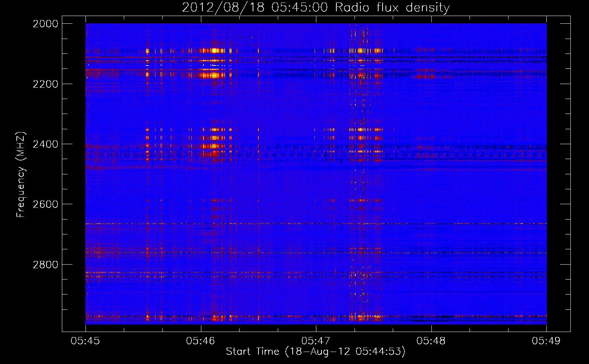
Task: Click the 2000 frequency axis label
Action: [46, 24]
